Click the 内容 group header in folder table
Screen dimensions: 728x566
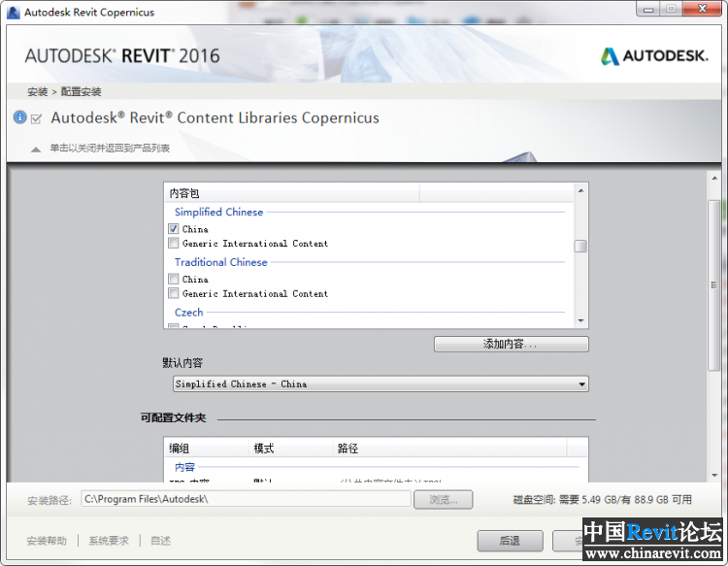coord(184,467)
